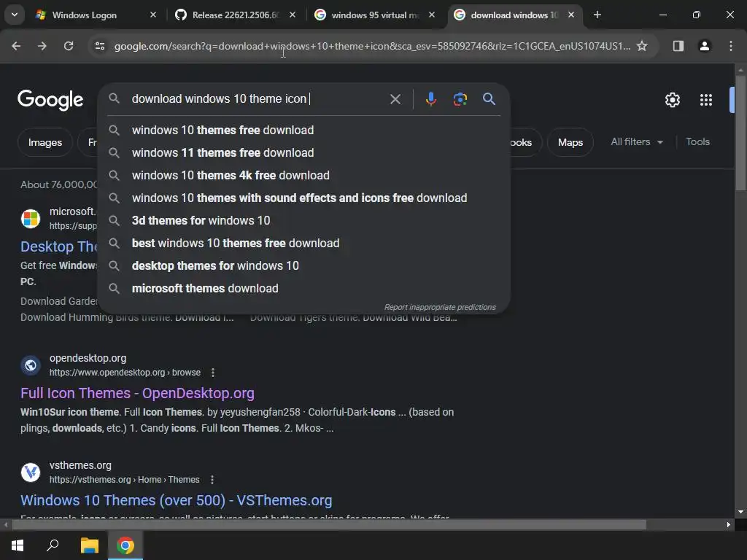Open the Google apps grid

pyautogui.click(x=705, y=100)
